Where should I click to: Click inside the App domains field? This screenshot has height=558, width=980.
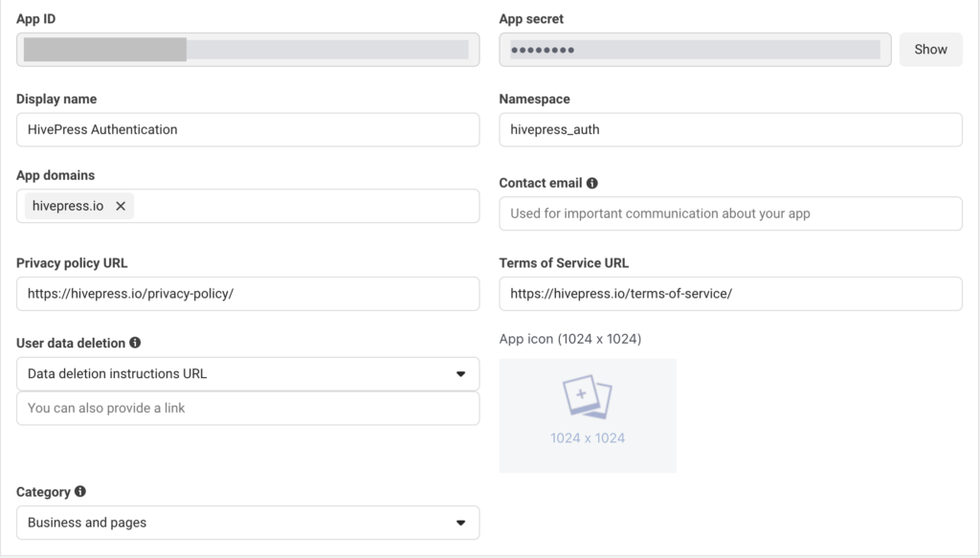point(287,205)
